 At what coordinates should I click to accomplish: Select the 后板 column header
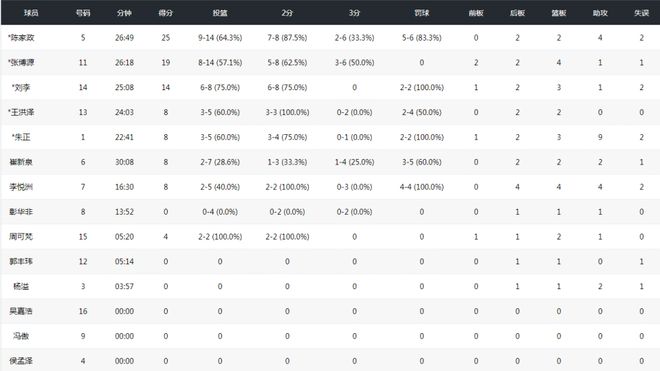click(517, 13)
